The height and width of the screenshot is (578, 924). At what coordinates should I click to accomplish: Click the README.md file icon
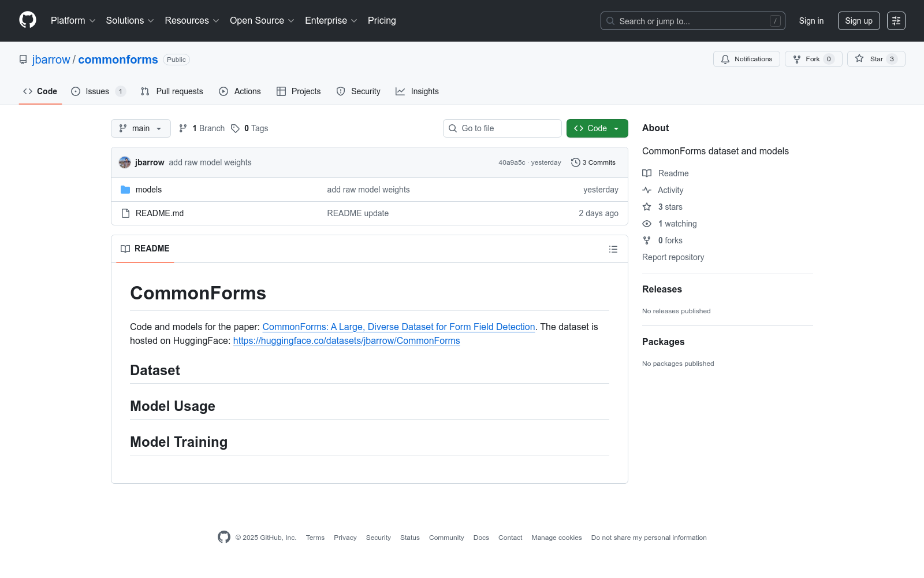click(125, 213)
